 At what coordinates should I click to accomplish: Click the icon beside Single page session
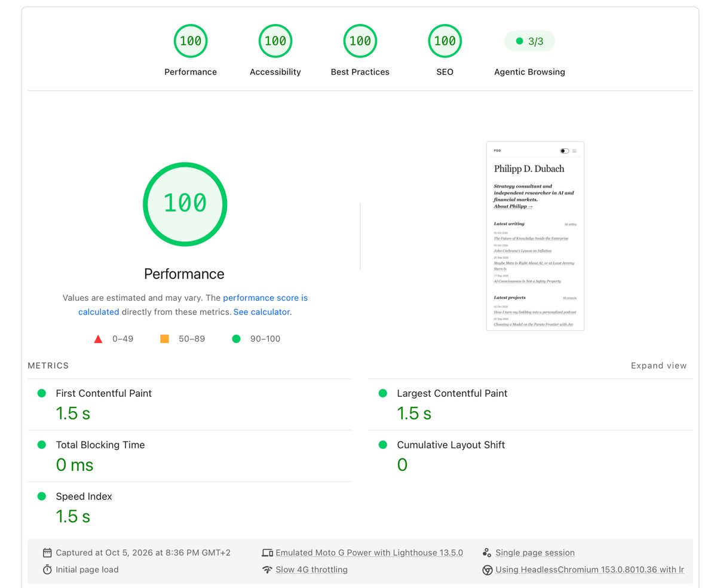[x=487, y=553]
